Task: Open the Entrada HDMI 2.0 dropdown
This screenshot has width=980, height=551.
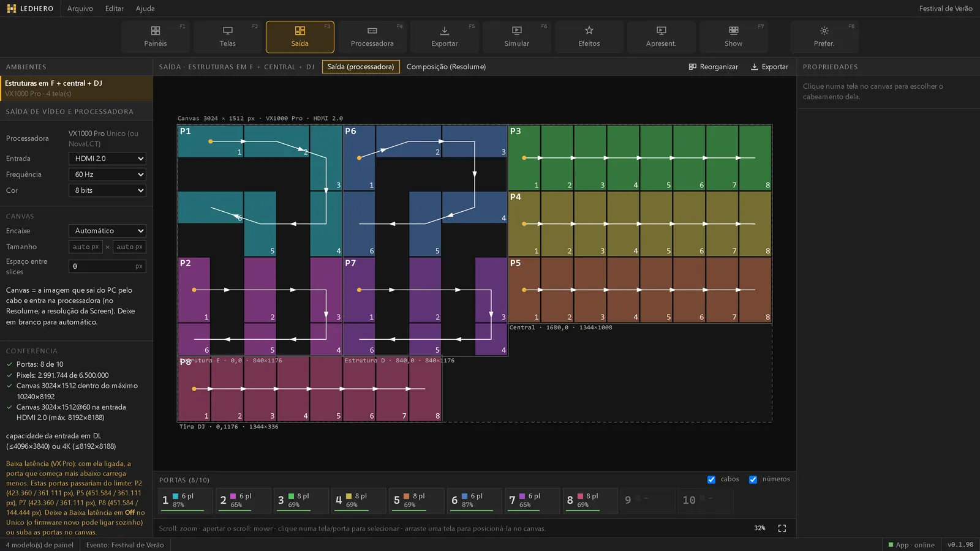Action: [107, 159]
